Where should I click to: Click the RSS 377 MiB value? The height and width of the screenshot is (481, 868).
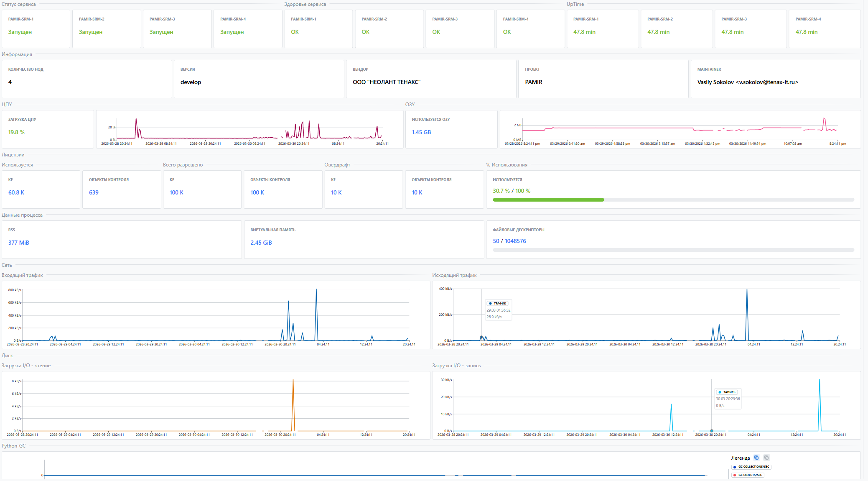pyautogui.click(x=19, y=243)
